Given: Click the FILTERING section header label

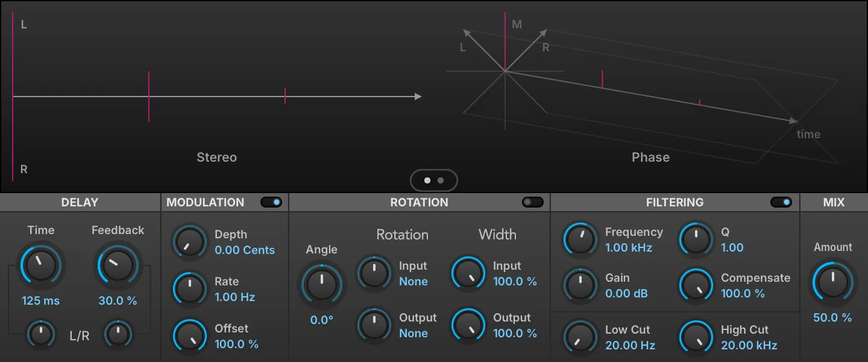Looking at the screenshot, I should pos(675,202).
